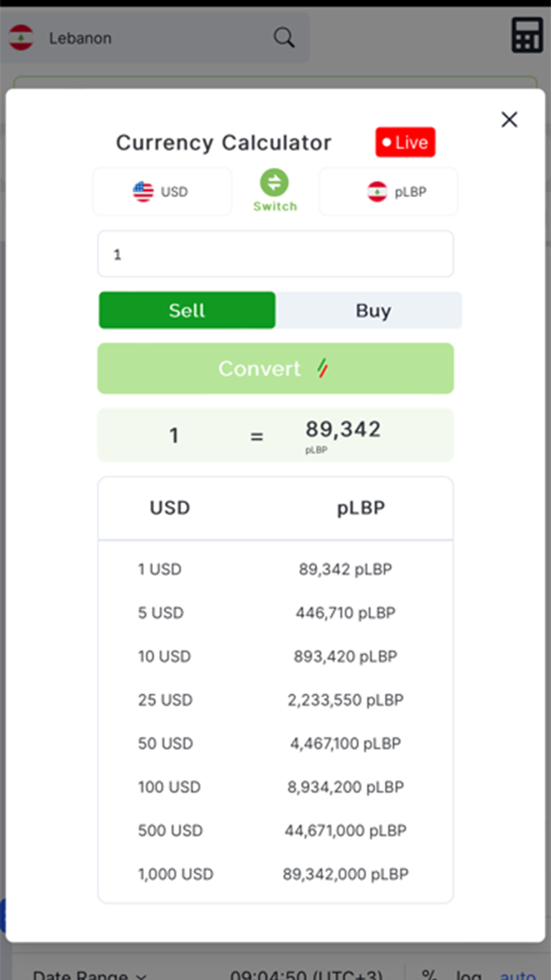Click the auto scale link
The height and width of the screenshot is (980, 551).
click(x=517, y=974)
